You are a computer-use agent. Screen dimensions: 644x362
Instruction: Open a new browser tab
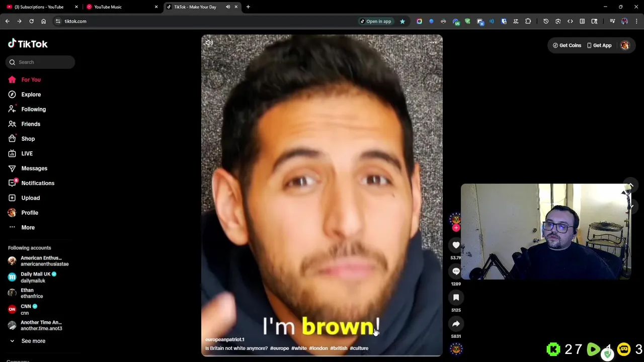(248, 7)
